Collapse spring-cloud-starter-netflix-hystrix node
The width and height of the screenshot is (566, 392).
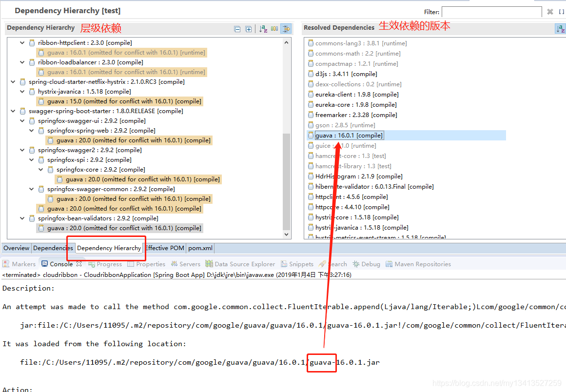pos(13,81)
